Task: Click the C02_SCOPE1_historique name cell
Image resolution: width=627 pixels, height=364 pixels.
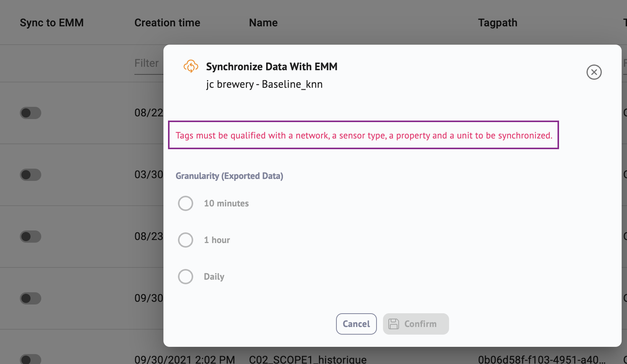Action: [x=308, y=359]
